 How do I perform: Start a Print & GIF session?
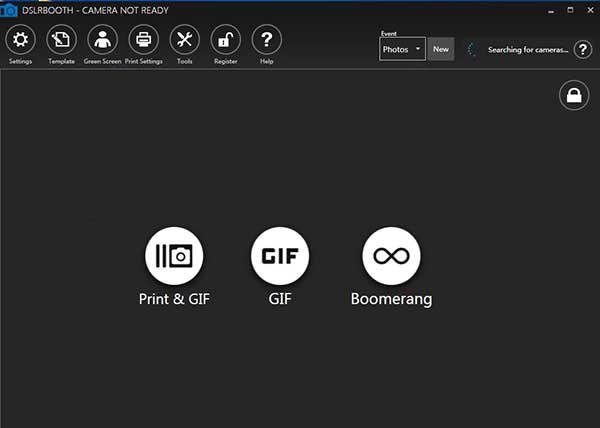174,256
